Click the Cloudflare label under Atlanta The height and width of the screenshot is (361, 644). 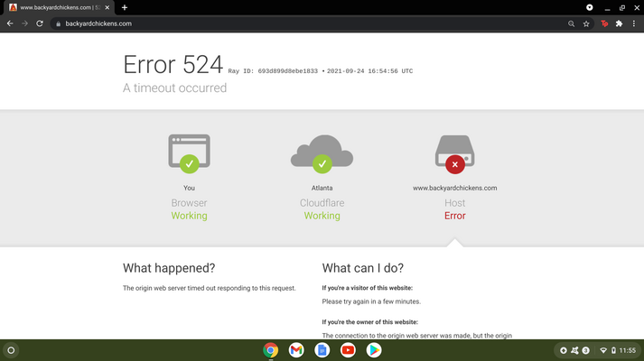[322, 203]
